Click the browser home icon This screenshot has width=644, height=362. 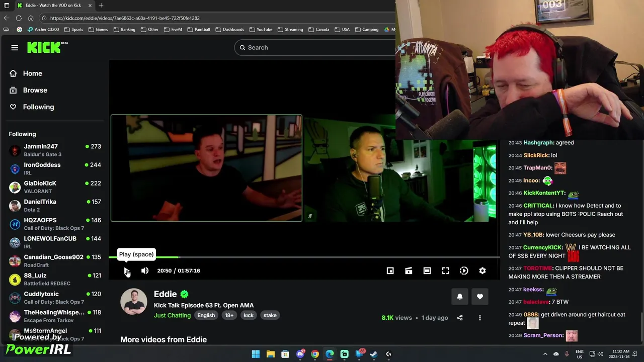pos(31,18)
